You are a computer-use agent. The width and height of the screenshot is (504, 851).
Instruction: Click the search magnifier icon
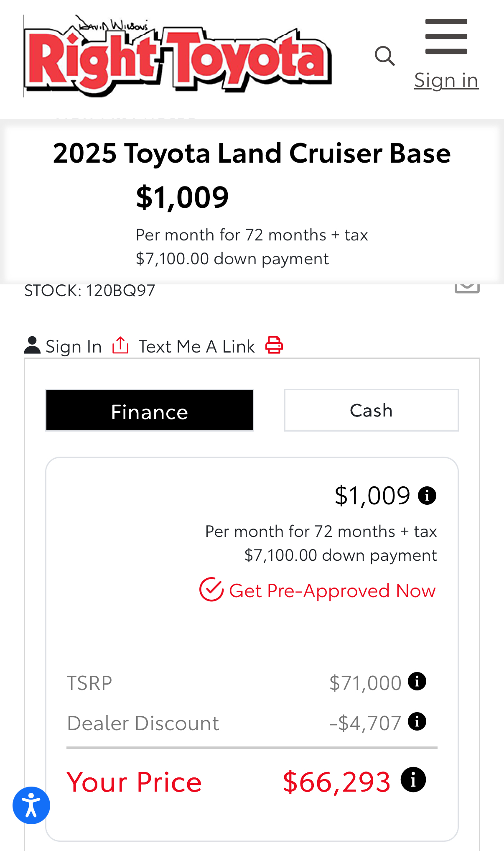pos(384,56)
